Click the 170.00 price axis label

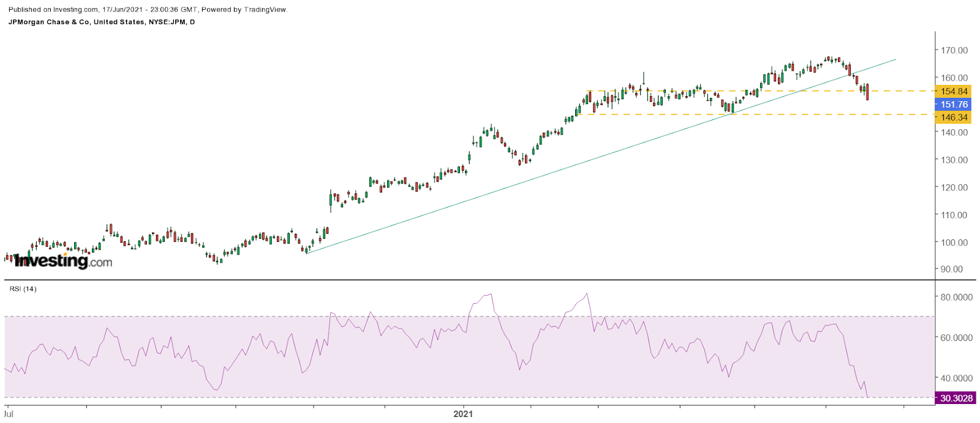click(x=954, y=50)
